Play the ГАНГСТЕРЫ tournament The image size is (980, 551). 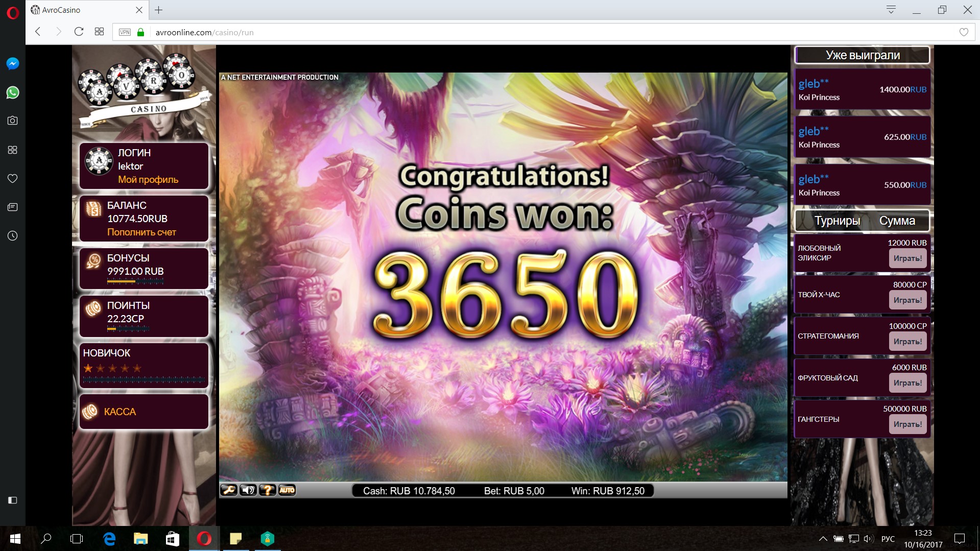point(907,424)
